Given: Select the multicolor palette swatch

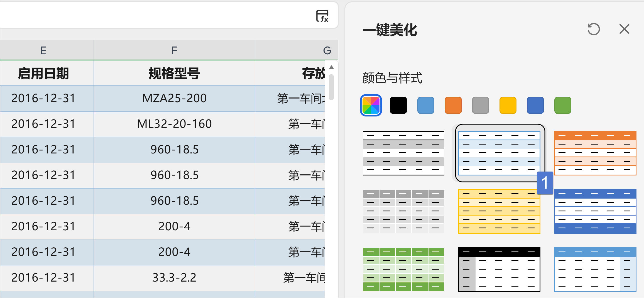Looking at the screenshot, I should (371, 105).
